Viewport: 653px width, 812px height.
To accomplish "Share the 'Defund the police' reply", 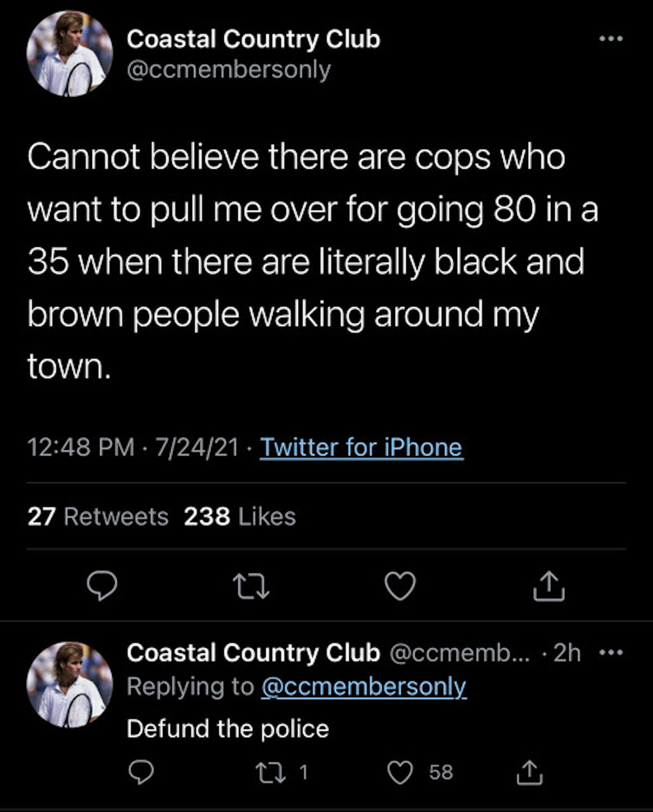I will [529, 772].
